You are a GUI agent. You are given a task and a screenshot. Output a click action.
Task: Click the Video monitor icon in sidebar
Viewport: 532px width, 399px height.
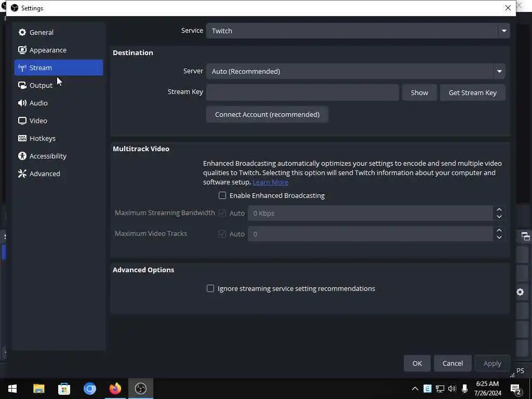[x=22, y=121]
